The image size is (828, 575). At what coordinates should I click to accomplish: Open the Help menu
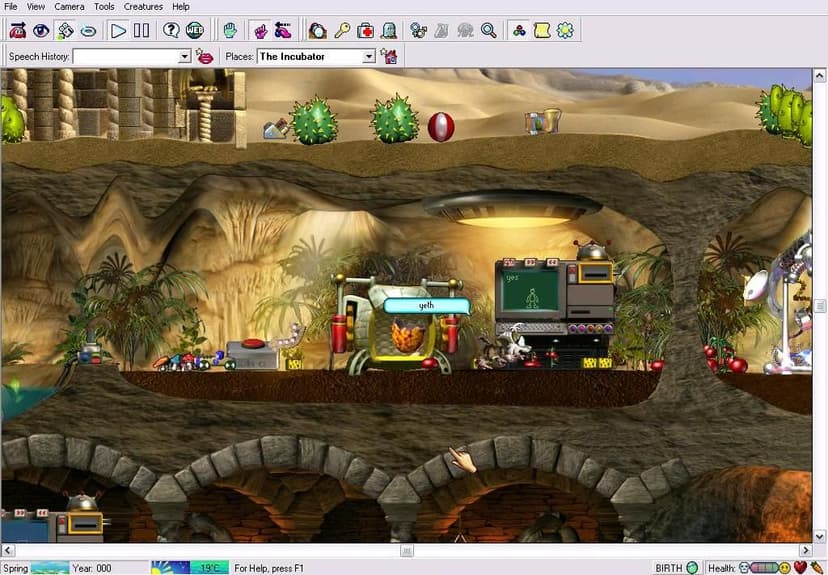[181, 7]
